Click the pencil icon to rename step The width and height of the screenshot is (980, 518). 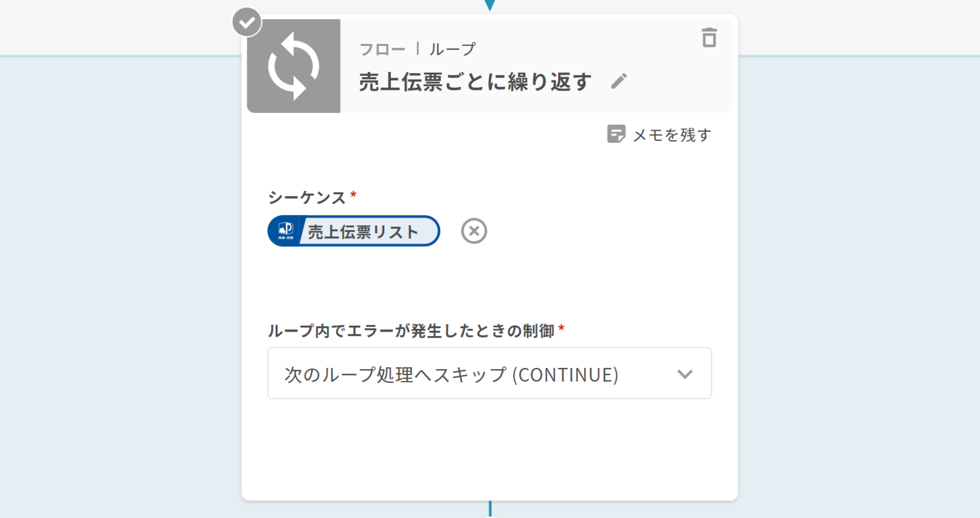click(x=619, y=81)
